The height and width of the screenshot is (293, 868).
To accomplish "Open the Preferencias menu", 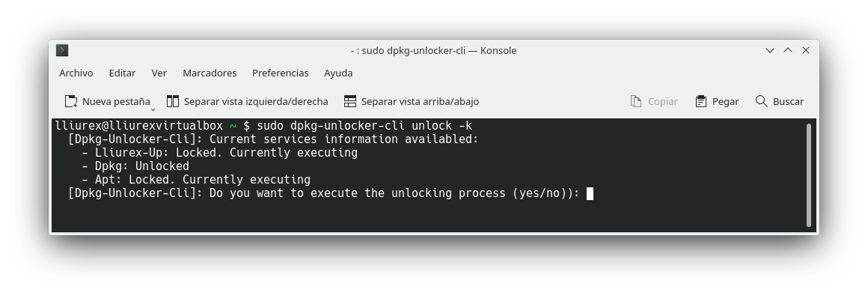I will pos(281,73).
